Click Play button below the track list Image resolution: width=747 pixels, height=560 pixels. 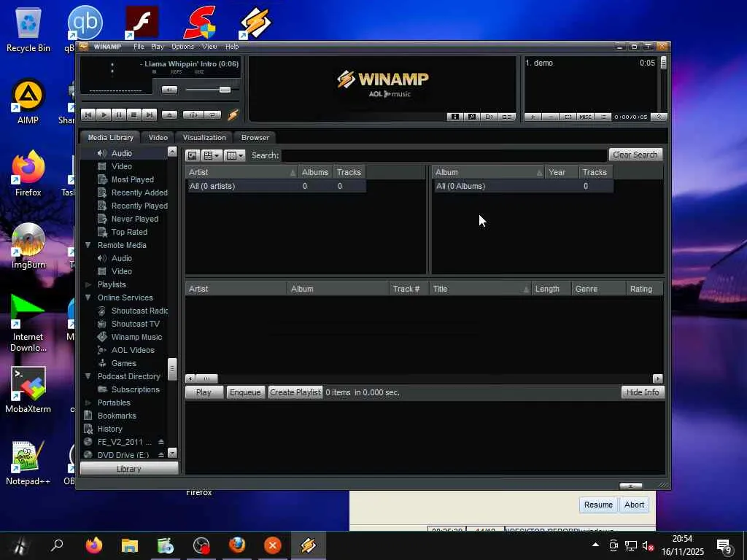[204, 392]
